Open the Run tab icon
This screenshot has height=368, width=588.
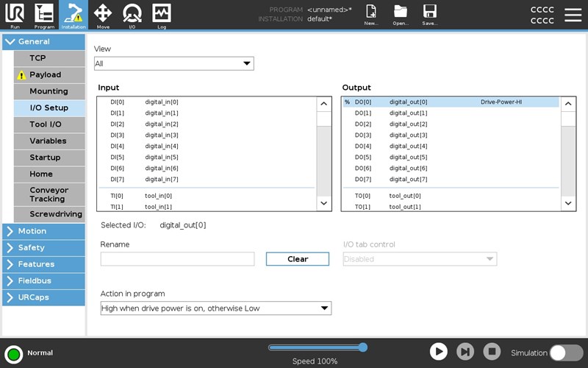coord(15,14)
